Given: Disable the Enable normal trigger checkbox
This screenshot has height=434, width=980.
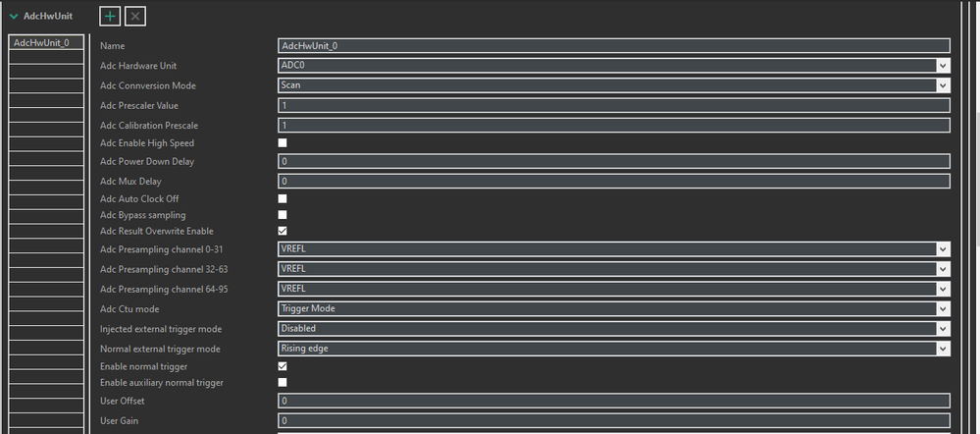Looking at the screenshot, I should point(283,366).
